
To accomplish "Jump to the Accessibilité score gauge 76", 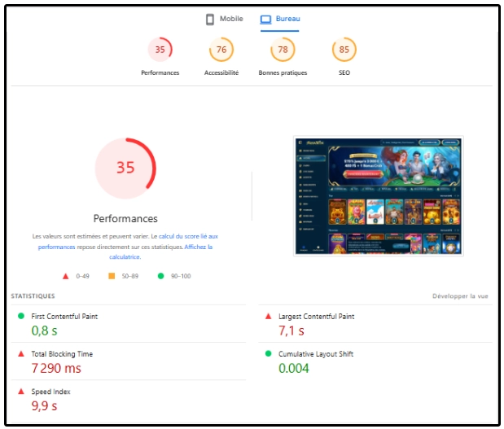I will pos(221,50).
